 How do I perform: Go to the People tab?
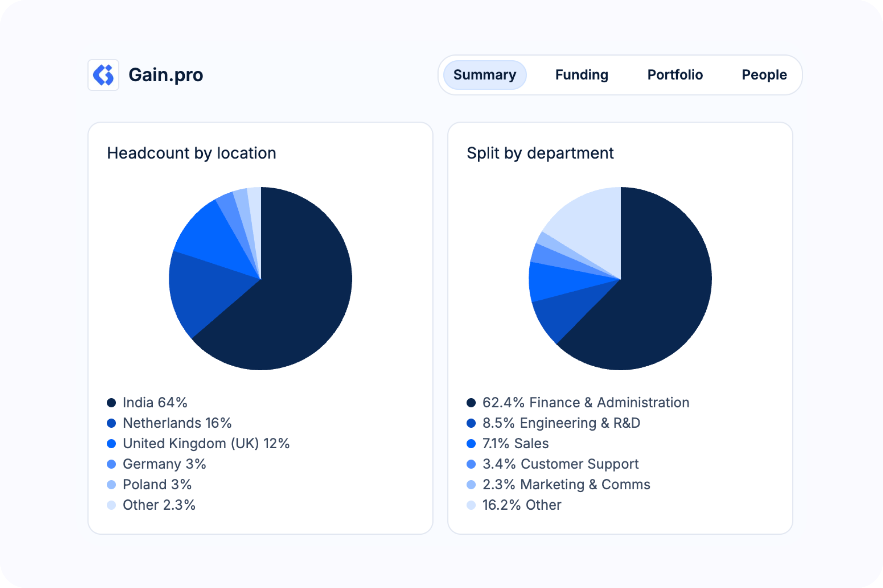pos(764,75)
